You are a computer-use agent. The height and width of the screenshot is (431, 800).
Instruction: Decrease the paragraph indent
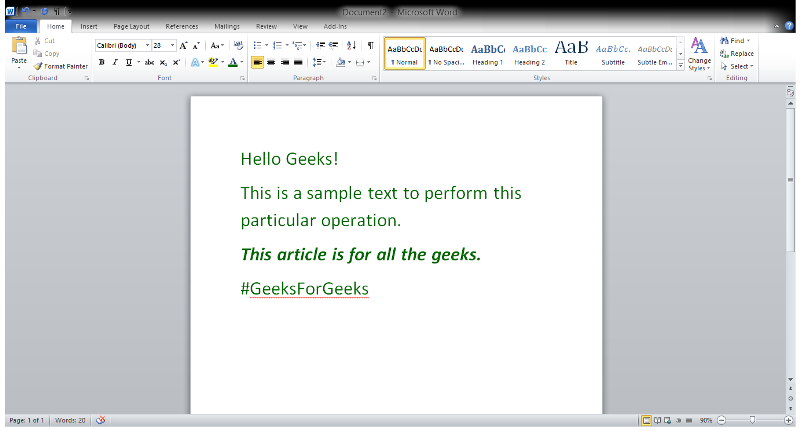pos(320,45)
